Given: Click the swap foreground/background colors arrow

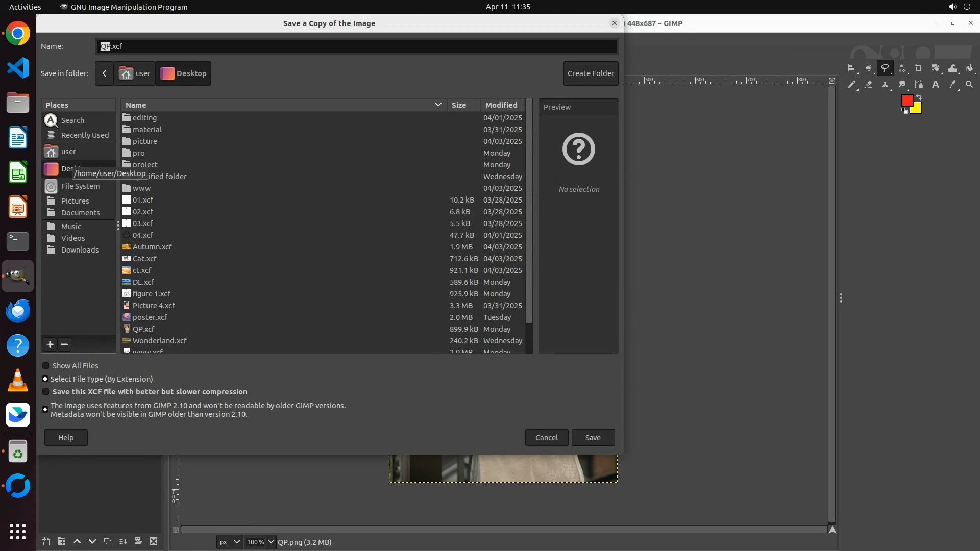Looking at the screenshot, I should coord(919,97).
